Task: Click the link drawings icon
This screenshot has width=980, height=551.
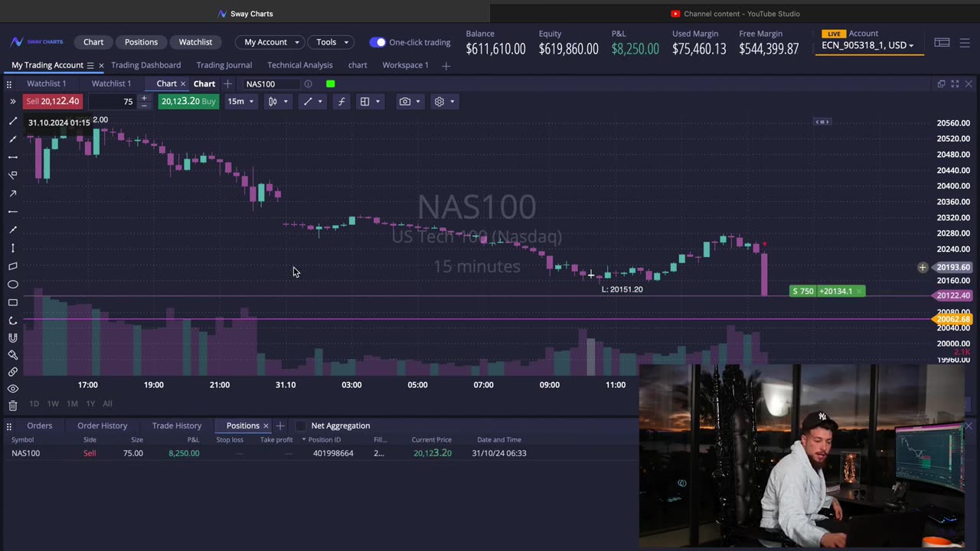Action: [13, 372]
